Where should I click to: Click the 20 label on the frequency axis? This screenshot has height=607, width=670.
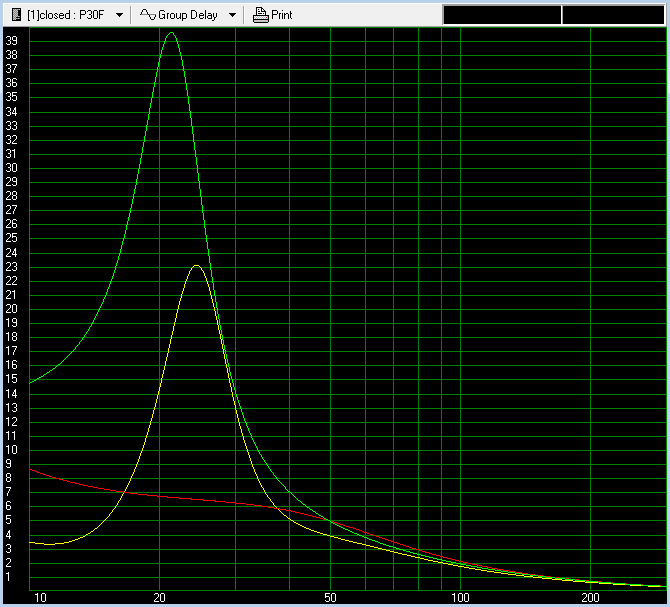point(159,597)
